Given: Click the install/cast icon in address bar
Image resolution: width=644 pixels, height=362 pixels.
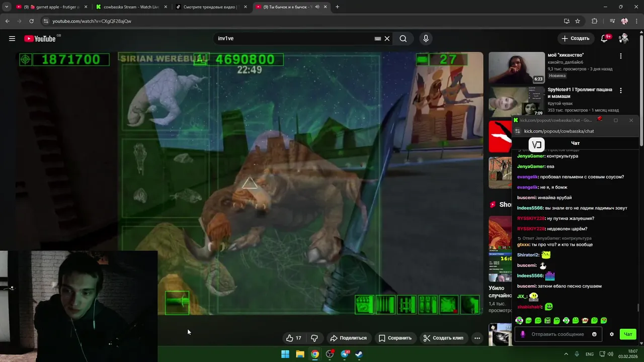Looking at the screenshot, I should pos(567,21).
